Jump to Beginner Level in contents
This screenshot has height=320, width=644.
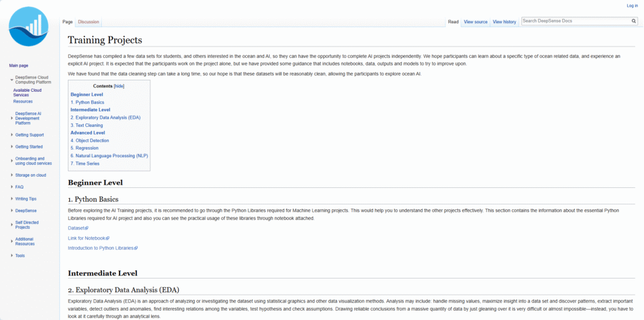coord(87,94)
